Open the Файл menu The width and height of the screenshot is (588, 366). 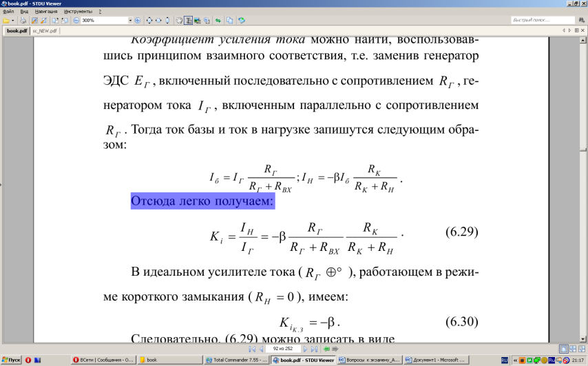[8, 12]
